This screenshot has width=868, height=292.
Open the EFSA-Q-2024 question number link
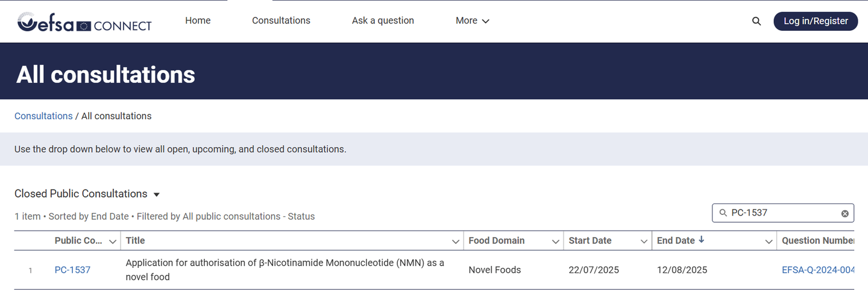tap(819, 270)
